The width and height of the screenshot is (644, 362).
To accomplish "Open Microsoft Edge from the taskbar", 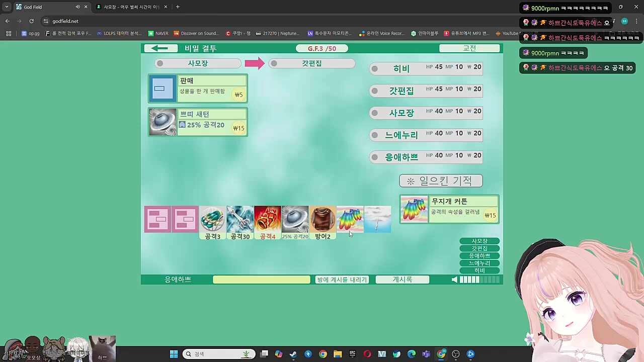I will (x=412, y=354).
